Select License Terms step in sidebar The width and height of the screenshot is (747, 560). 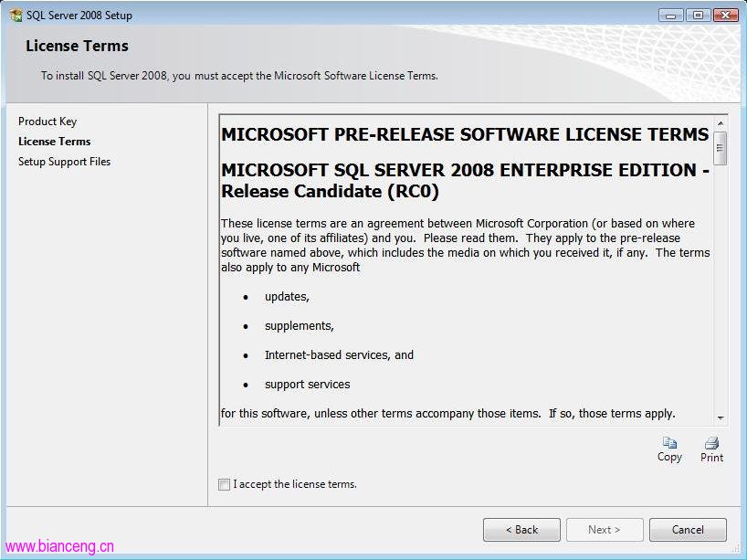pos(54,142)
